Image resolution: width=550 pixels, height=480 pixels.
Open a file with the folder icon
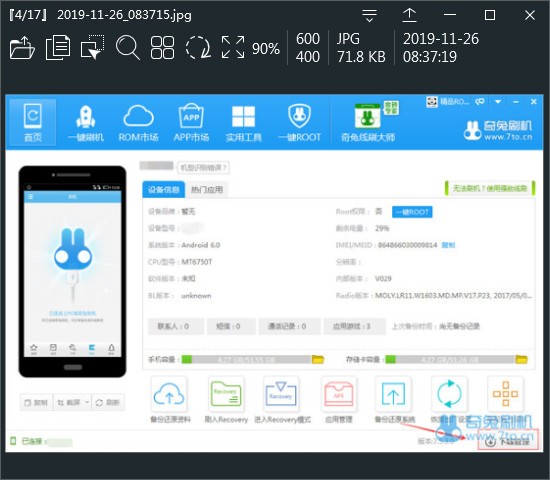pyautogui.click(x=22, y=47)
